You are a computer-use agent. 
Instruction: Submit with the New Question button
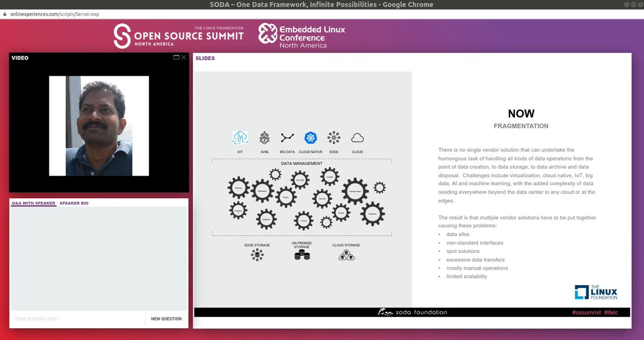click(x=166, y=319)
